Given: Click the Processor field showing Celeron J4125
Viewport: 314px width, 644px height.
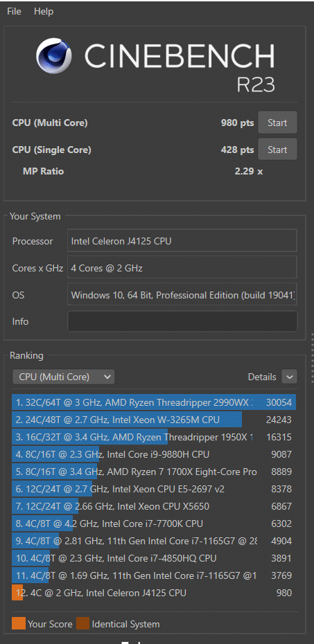Looking at the screenshot, I should (x=182, y=241).
